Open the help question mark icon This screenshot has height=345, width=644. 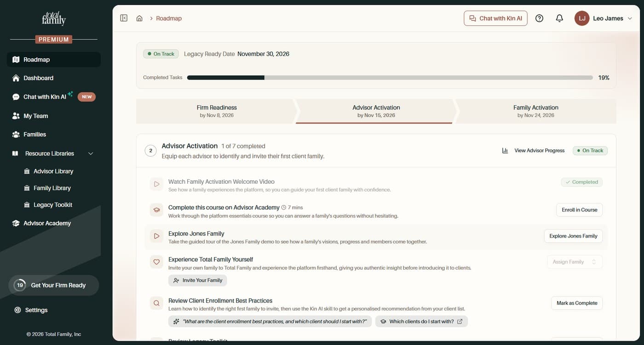[x=540, y=18]
